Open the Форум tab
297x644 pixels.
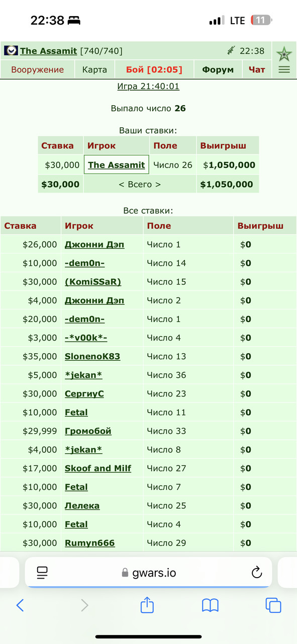[218, 69]
